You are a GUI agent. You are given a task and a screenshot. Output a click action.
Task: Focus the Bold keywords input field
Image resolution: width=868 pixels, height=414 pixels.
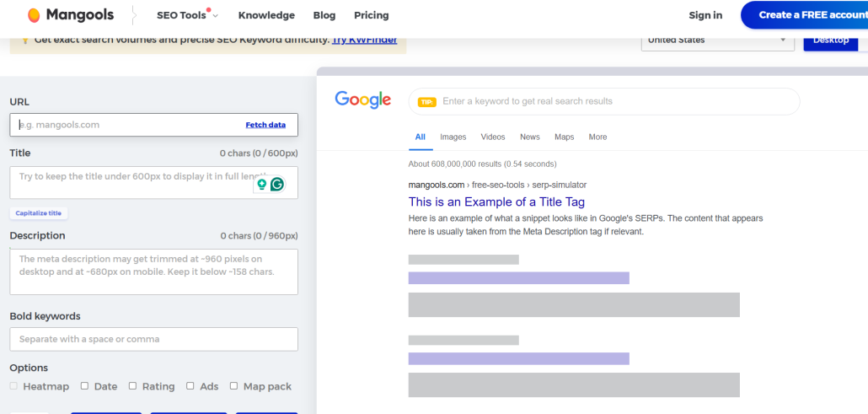[154, 339]
